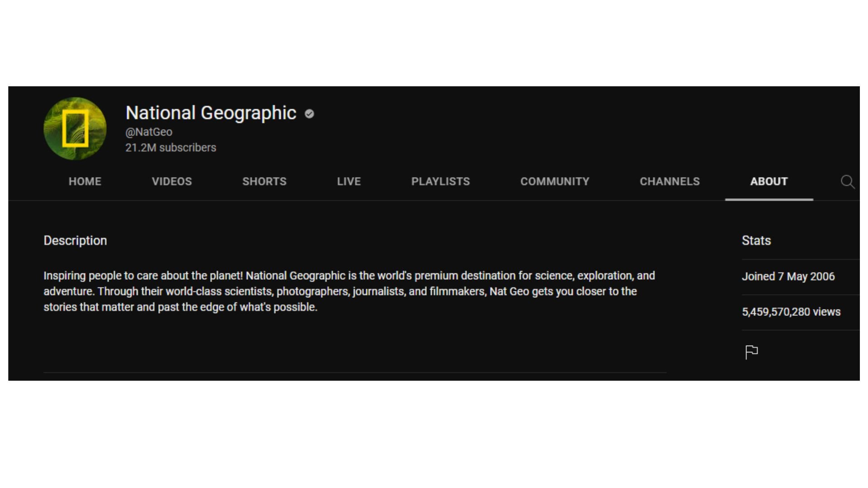Open the Home tab
Viewport: 868px width, 488px height.
point(85,182)
